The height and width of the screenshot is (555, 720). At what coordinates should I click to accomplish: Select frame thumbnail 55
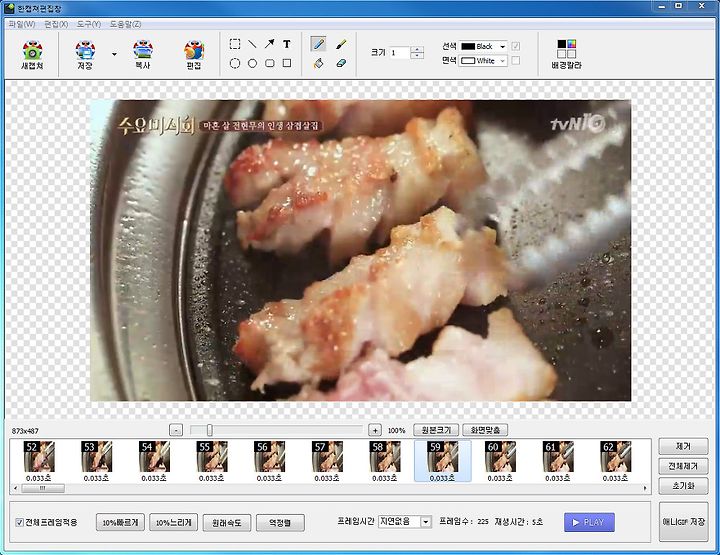(212, 461)
